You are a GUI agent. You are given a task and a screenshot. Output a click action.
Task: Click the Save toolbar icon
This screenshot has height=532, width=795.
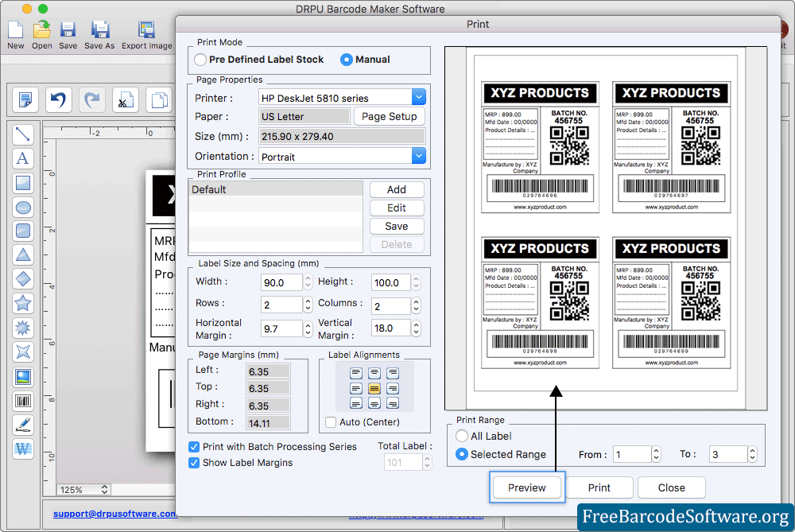(x=68, y=30)
